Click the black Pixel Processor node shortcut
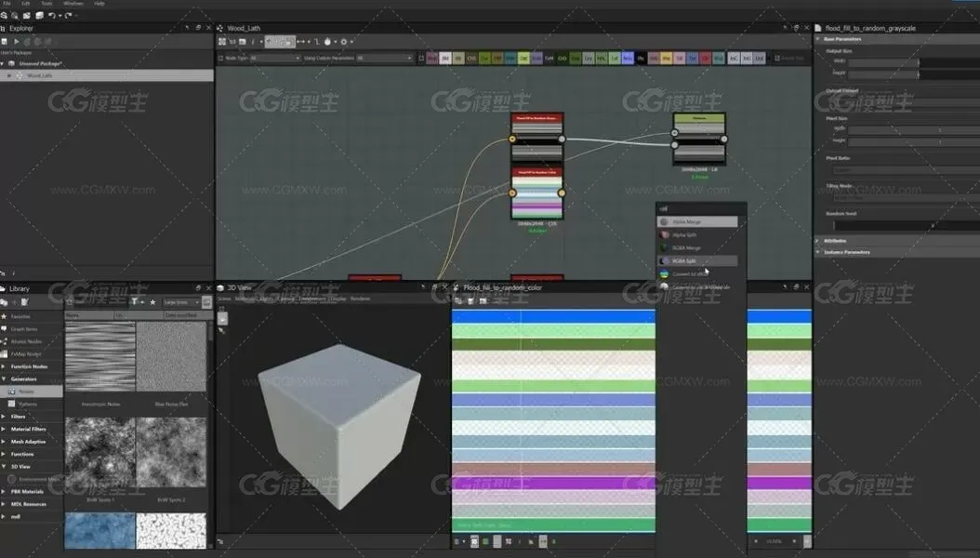The image size is (980, 558). click(x=640, y=58)
